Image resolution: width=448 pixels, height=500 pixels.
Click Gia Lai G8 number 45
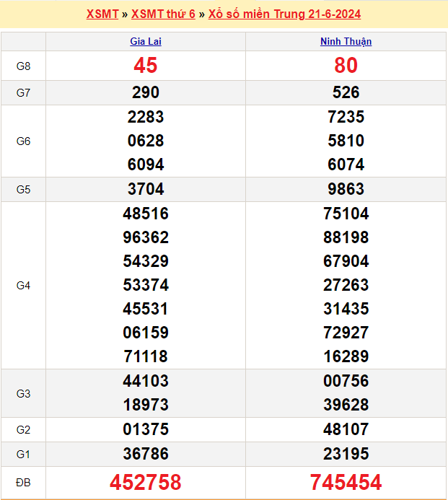145,66
